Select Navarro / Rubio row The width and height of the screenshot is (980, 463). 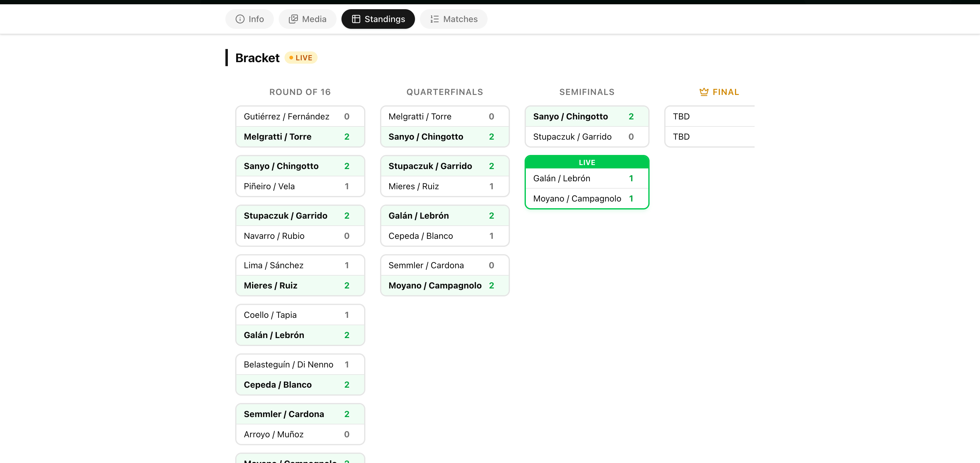point(300,236)
